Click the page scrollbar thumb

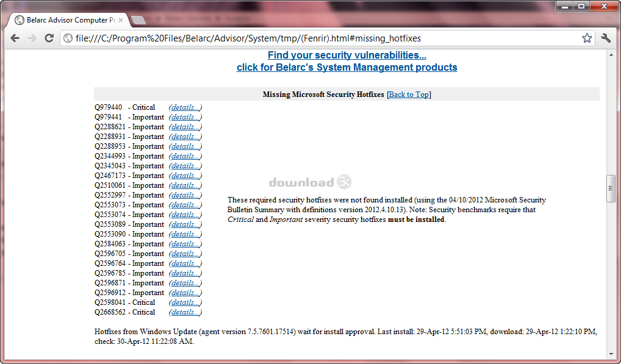pyautogui.click(x=611, y=189)
